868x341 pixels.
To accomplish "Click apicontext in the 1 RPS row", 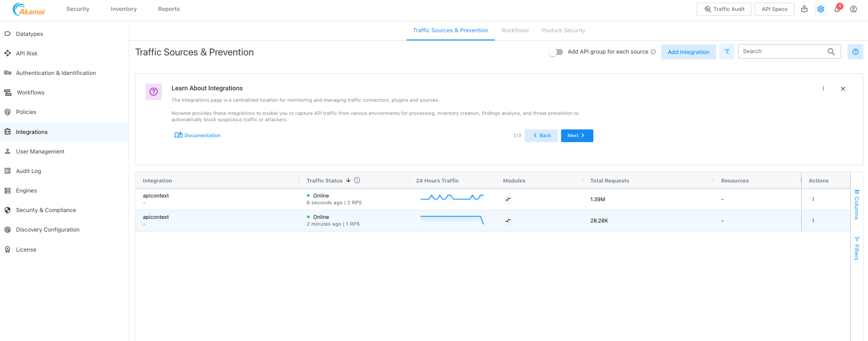I will (156, 217).
